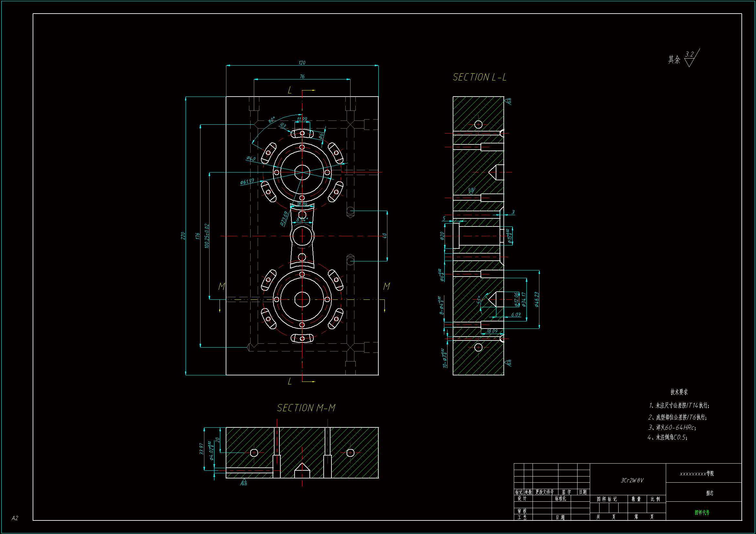Click the 220 height dimension text
This screenshot has height=534, width=756.
pos(183,236)
